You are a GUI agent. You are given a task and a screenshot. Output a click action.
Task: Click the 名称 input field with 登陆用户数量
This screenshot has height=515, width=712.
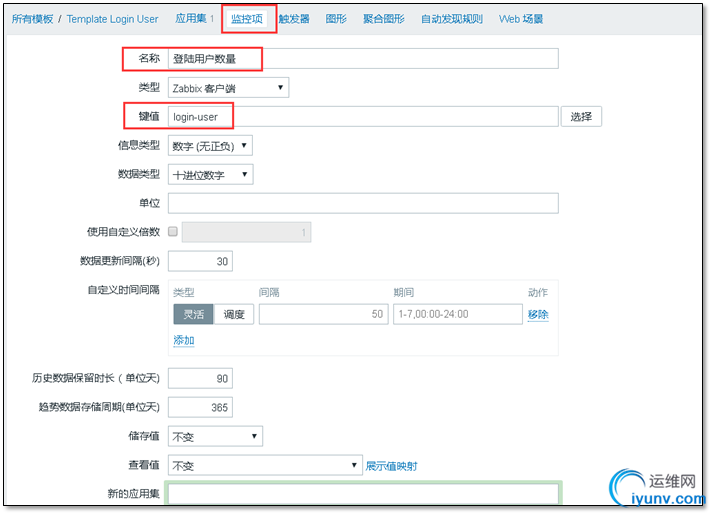pyautogui.click(x=363, y=59)
